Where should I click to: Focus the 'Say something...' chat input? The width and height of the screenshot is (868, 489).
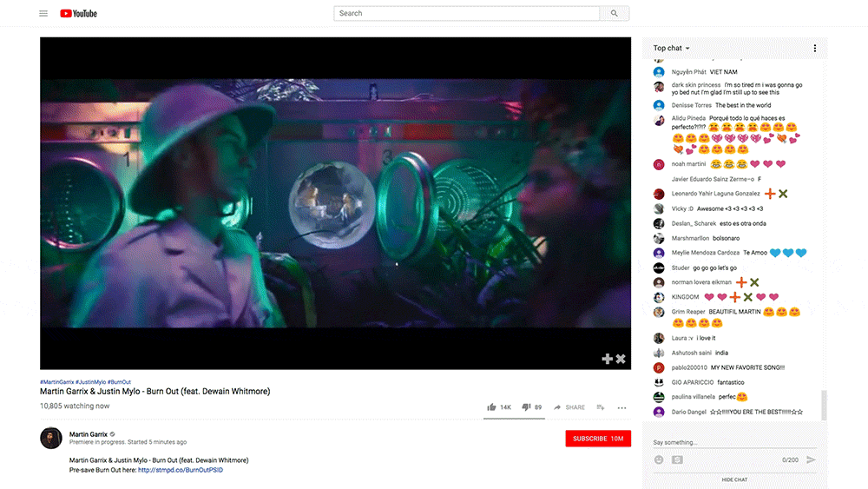point(729,443)
